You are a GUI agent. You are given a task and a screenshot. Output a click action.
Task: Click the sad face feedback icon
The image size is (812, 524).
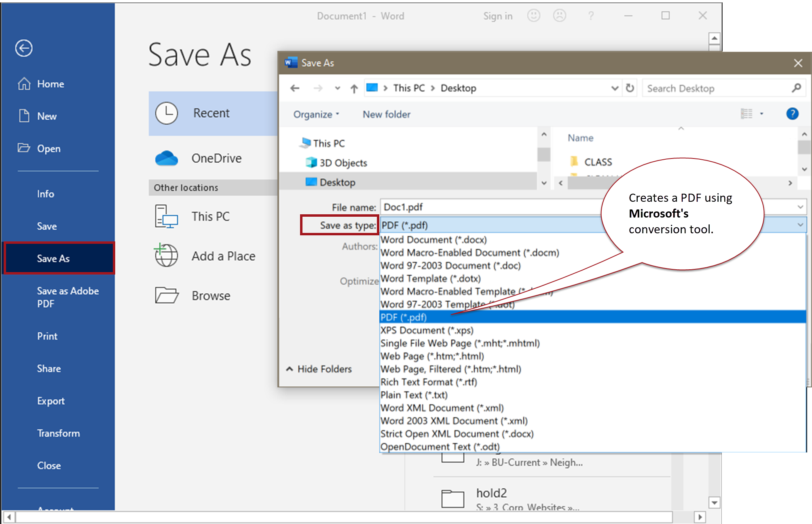[x=560, y=16]
